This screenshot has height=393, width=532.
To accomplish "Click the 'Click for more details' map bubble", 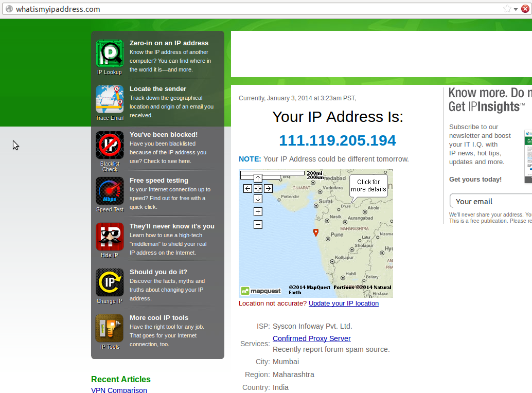I will (368, 186).
